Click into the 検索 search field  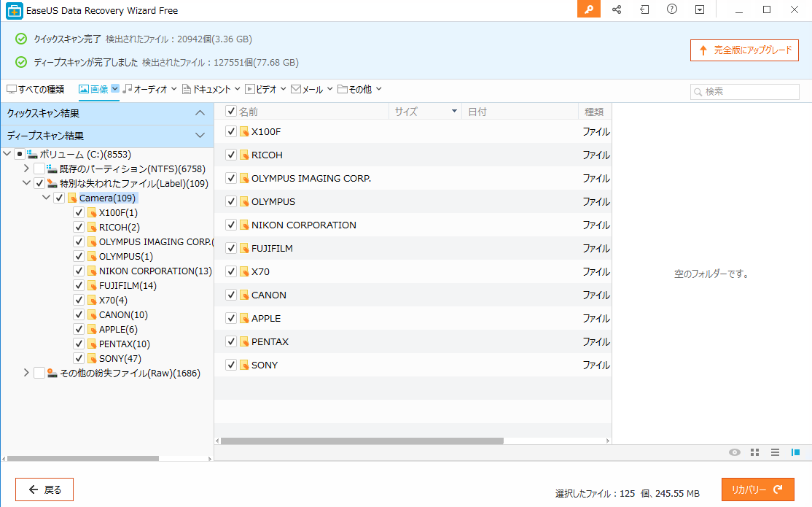click(745, 92)
